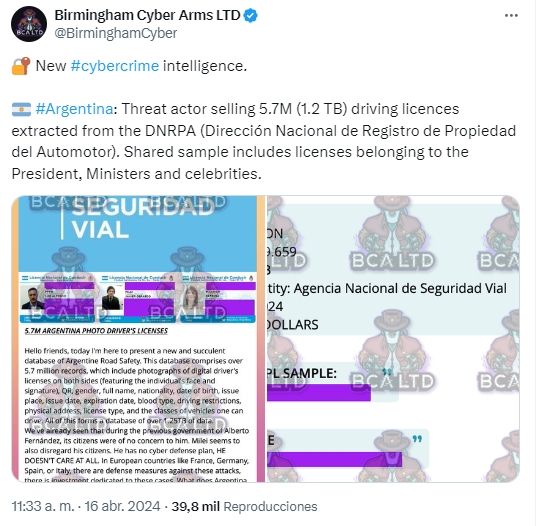This screenshot has width=560, height=526.
Task: Open the Birmingham Cyber Arms profile avatar
Action: [x=29, y=24]
